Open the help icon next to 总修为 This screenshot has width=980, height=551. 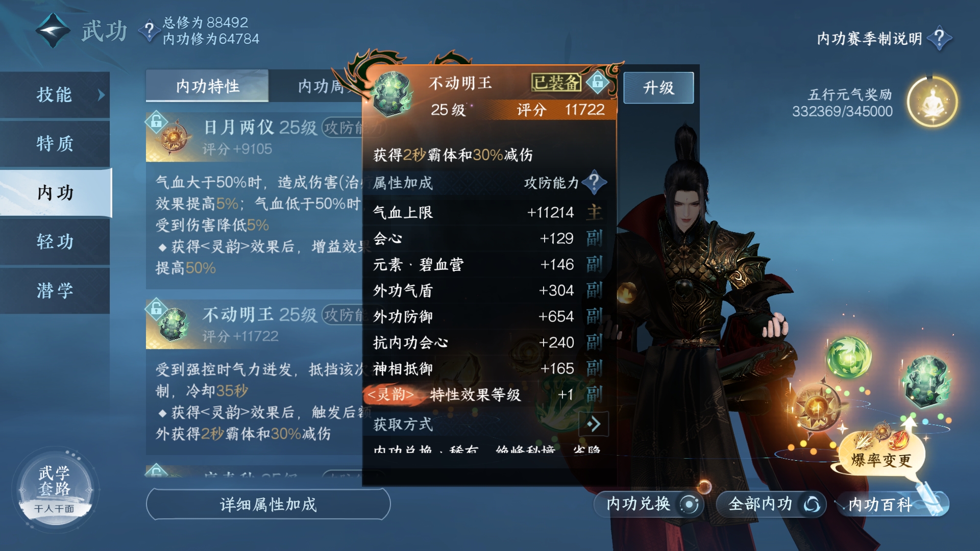(x=149, y=31)
